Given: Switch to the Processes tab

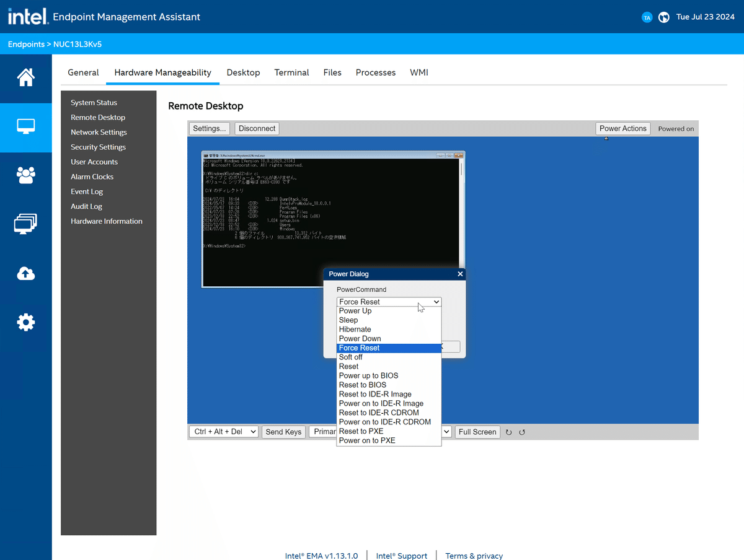Looking at the screenshot, I should tap(376, 72).
